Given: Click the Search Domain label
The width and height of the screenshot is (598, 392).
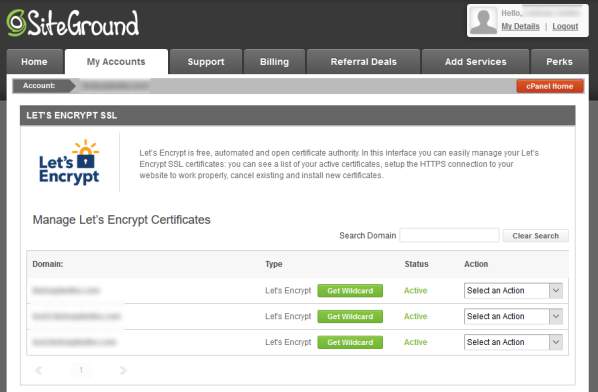Looking at the screenshot, I should pos(368,236).
